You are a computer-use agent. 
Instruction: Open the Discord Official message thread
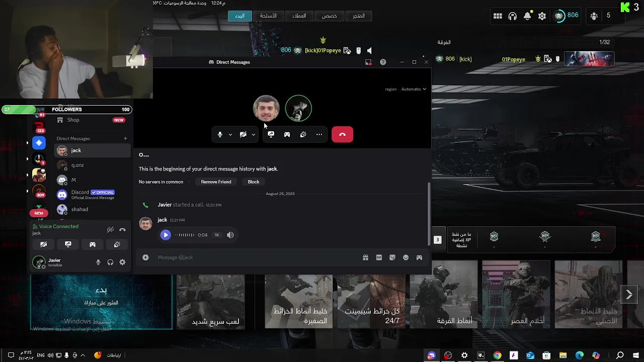[92, 195]
